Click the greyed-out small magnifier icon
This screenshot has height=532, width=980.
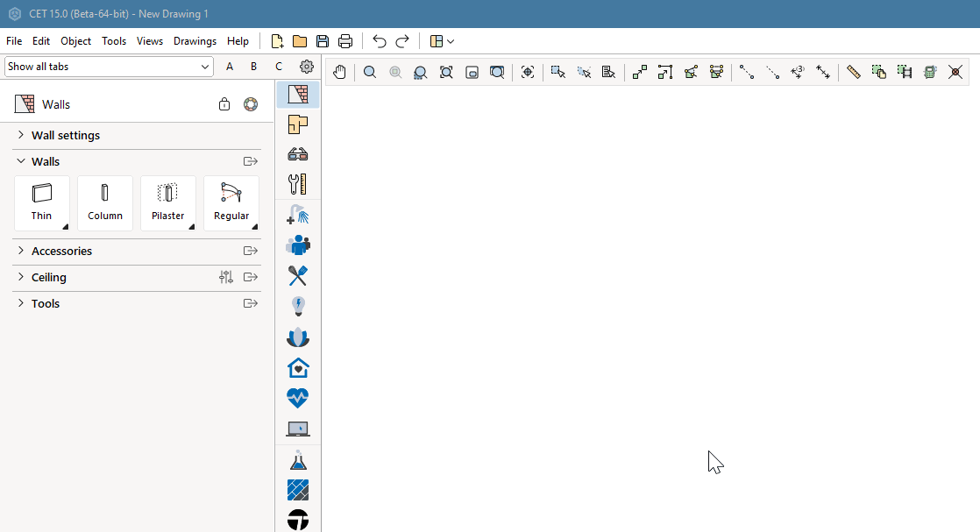click(x=395, y=72)
